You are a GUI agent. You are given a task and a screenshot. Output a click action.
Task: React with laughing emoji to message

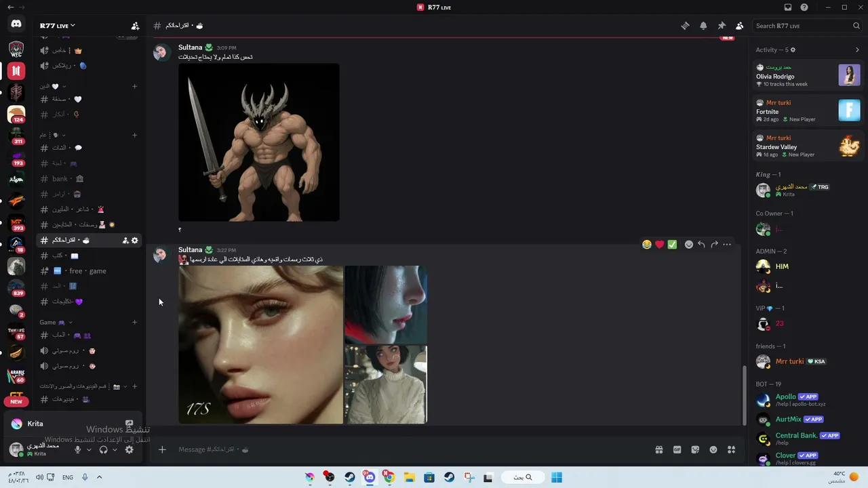click(647, 245)
